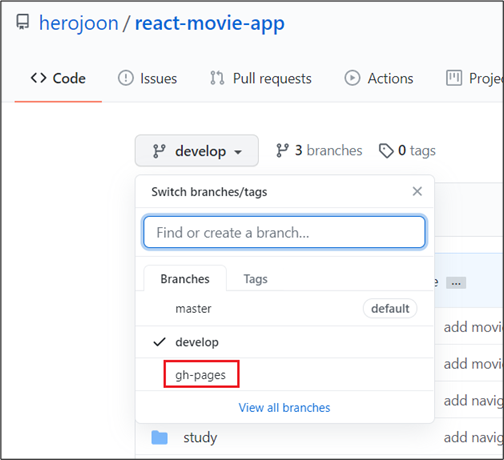Viewport: 504px width, 460px height.
Task: View the 0 tags link
Action: pos(407,151)
